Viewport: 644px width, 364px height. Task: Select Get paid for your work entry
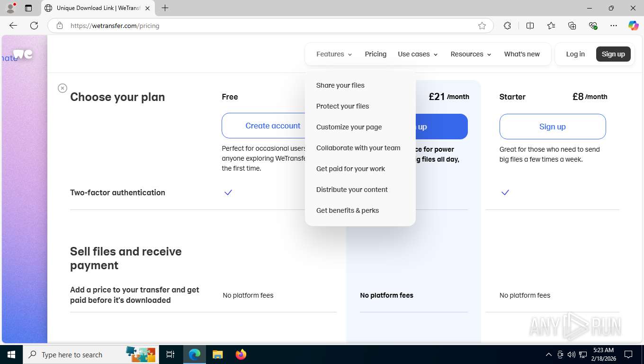[x=350, y=169]
